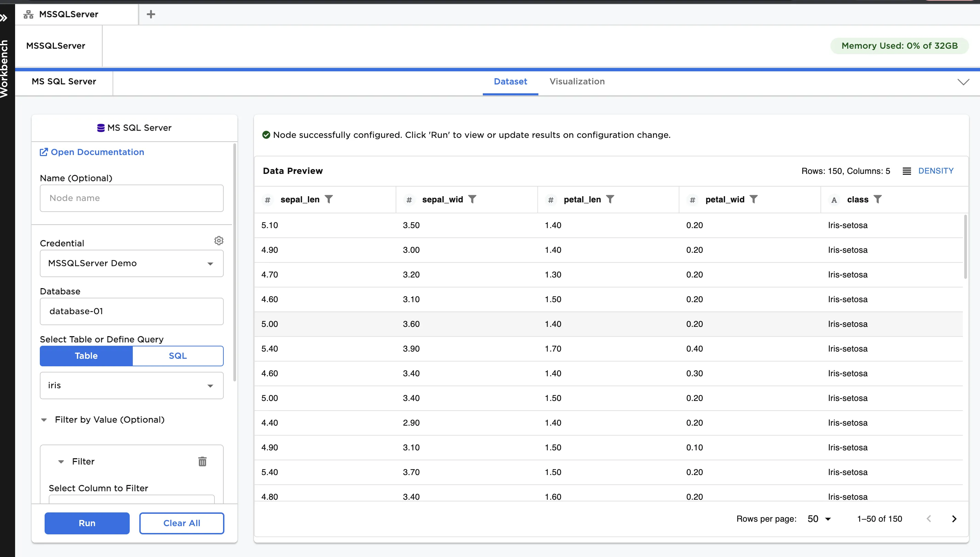The image size is (980, 557).
Task: Switch to the Visualization tab
Action: tap(577, 82)
